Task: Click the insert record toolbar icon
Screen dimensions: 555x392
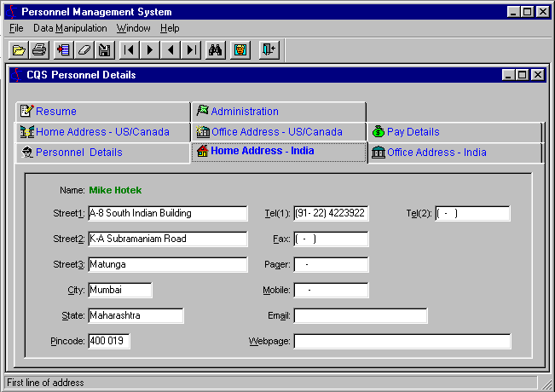Action: 62,50
